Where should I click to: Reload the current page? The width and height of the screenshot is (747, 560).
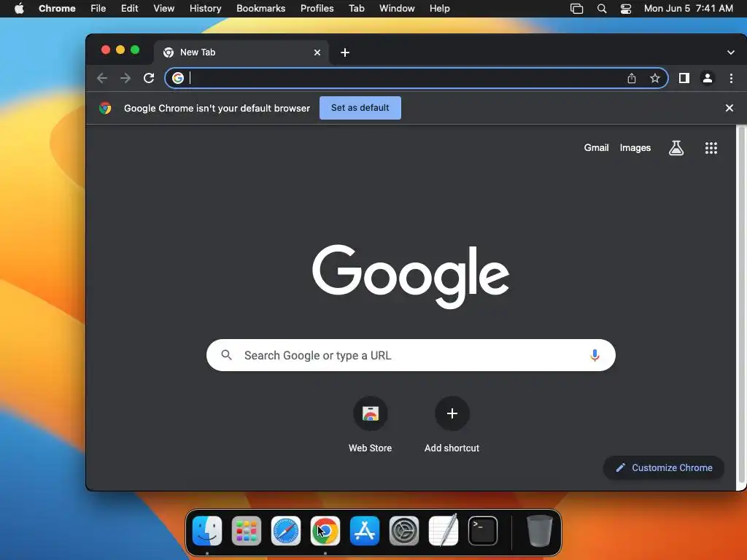(x=149, y=78)
